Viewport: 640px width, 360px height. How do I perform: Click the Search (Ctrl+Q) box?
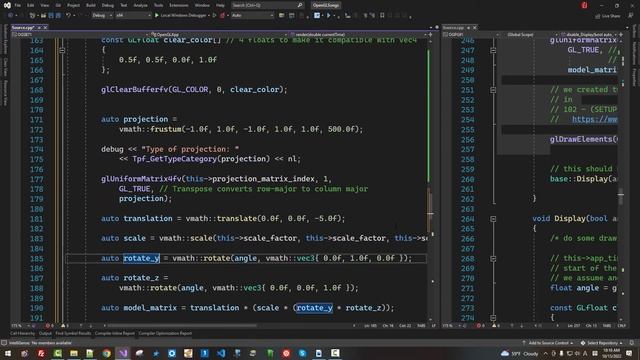pyautogui.click(x=267, y=5)
